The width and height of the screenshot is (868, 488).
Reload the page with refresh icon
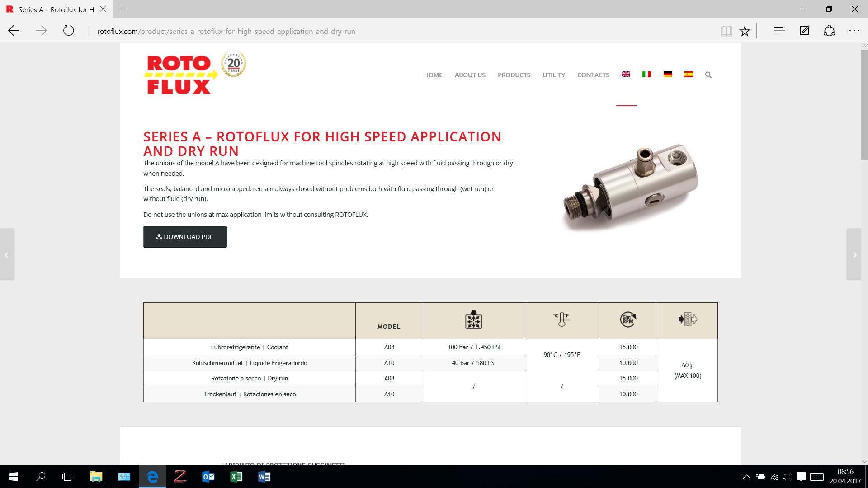click(x=68, y=31)
